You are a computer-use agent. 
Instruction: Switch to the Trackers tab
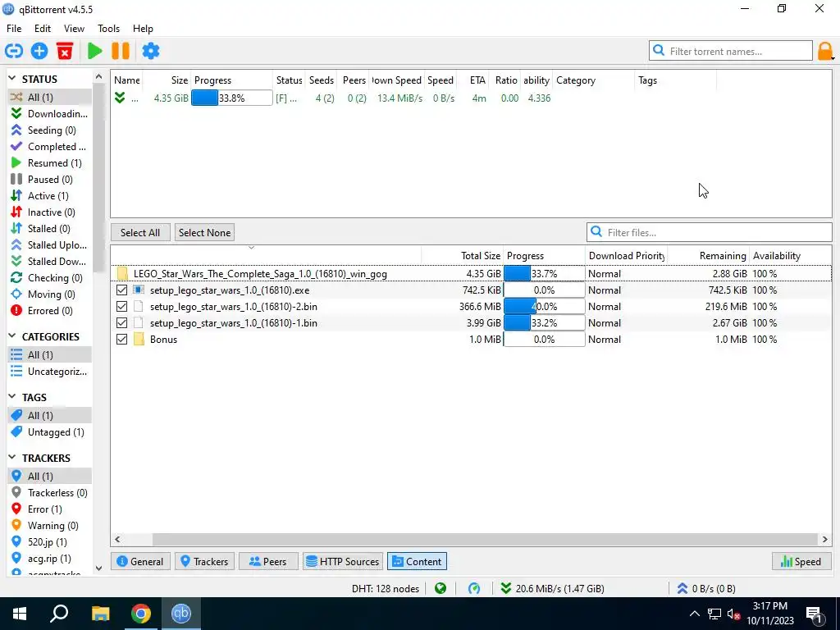point(204,561)
